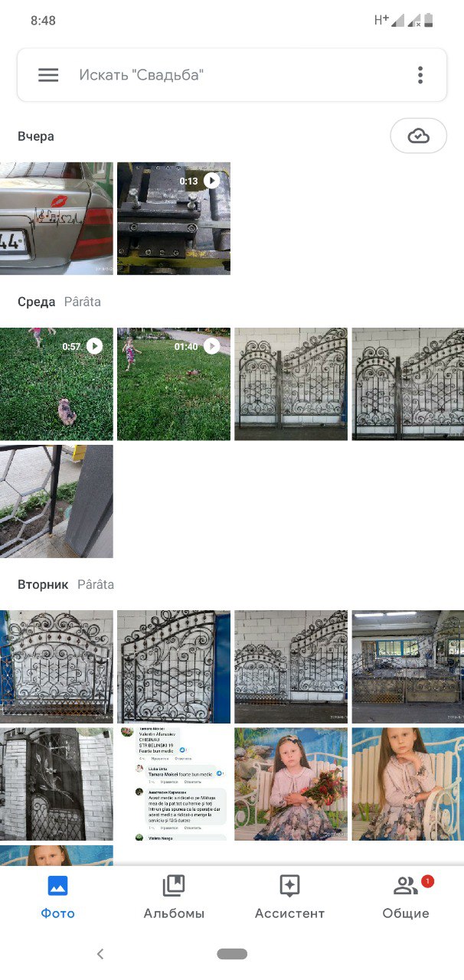The image size is (464, 980).
Task: Play the 0:57 grass video
Action: [56, 384]
